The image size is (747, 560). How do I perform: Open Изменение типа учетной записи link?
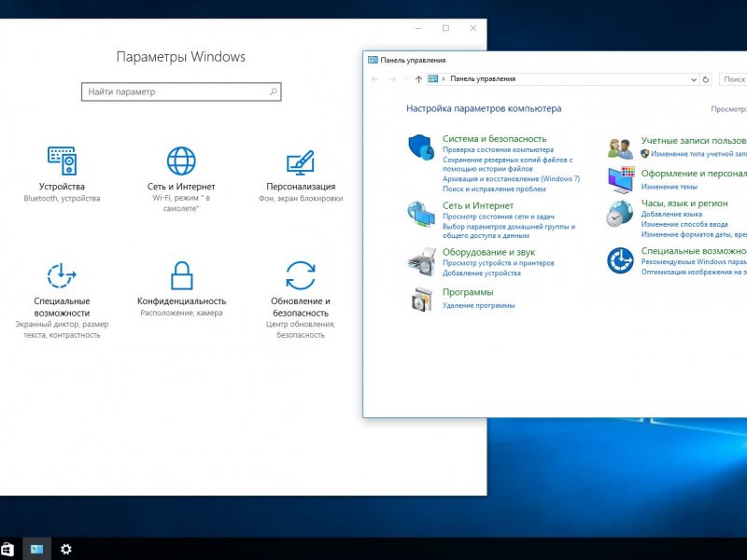tap(698, 154)
